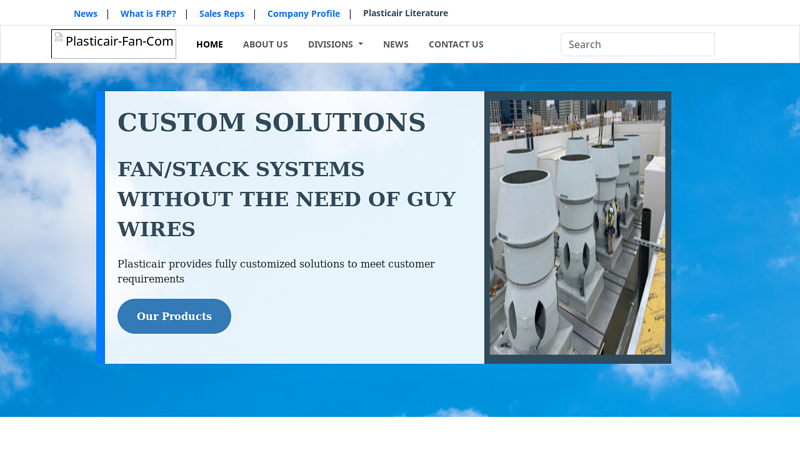Click the CUSTOM SOLUTIONS heading
The width and height of the screenshot is (800, 450).
271,122
